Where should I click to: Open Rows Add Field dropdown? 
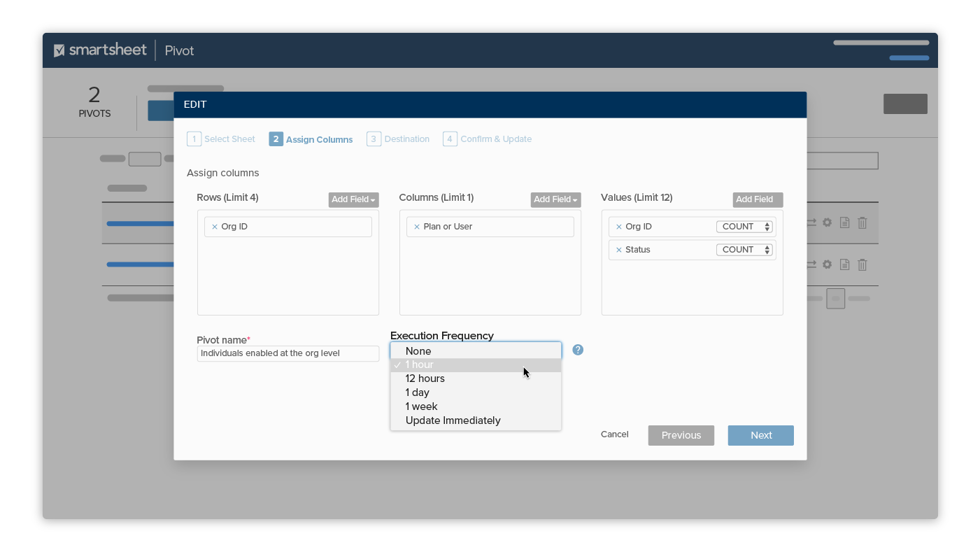(353, 199)
